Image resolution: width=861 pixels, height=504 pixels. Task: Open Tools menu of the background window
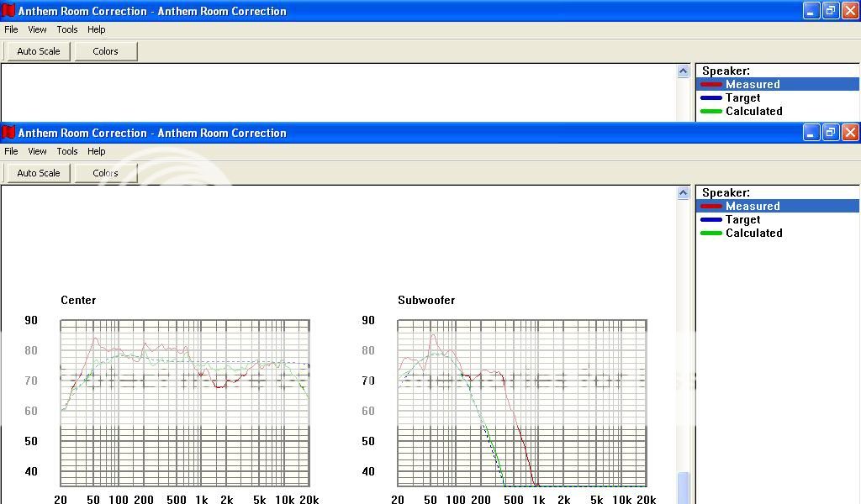tap(67, 29)
